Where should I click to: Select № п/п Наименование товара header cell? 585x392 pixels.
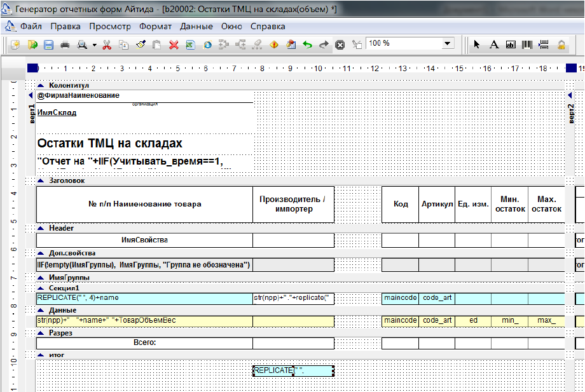point(144,204)
